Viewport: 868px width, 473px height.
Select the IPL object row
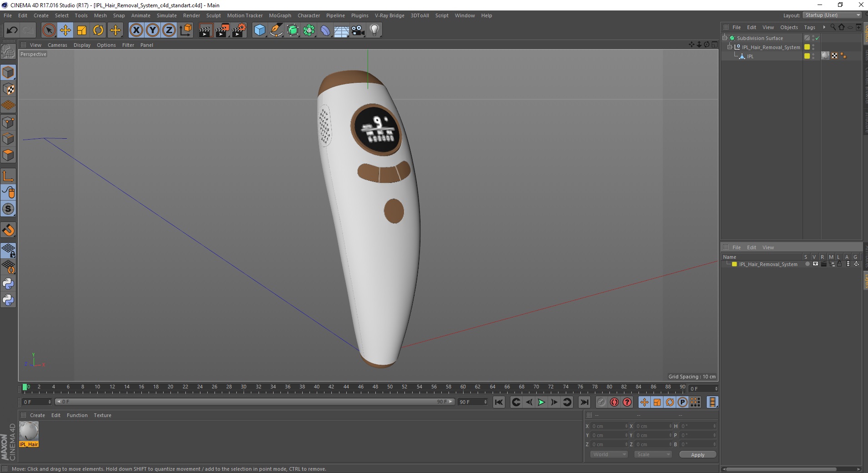click(x=750, y=56)
